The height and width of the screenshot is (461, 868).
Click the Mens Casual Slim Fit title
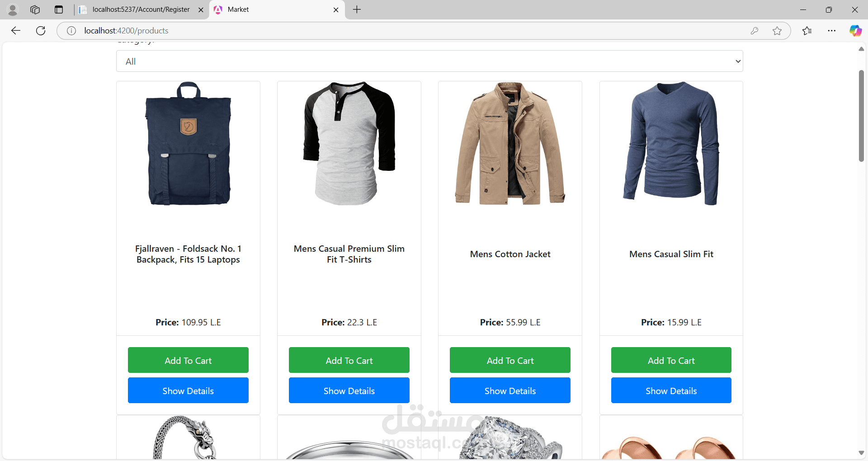tap(671, 254)
